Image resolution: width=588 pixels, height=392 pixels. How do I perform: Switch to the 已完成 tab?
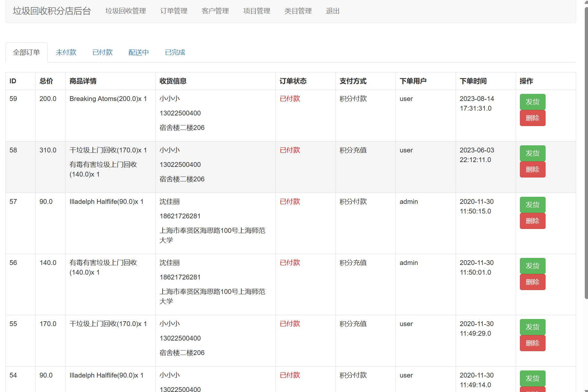174,52
